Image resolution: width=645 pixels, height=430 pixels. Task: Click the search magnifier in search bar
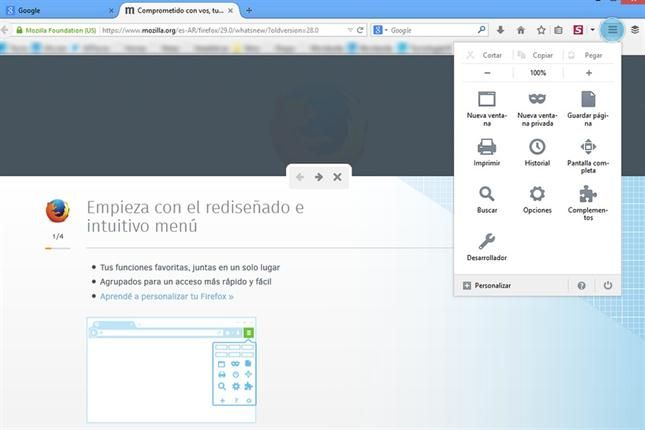(481, 30)
